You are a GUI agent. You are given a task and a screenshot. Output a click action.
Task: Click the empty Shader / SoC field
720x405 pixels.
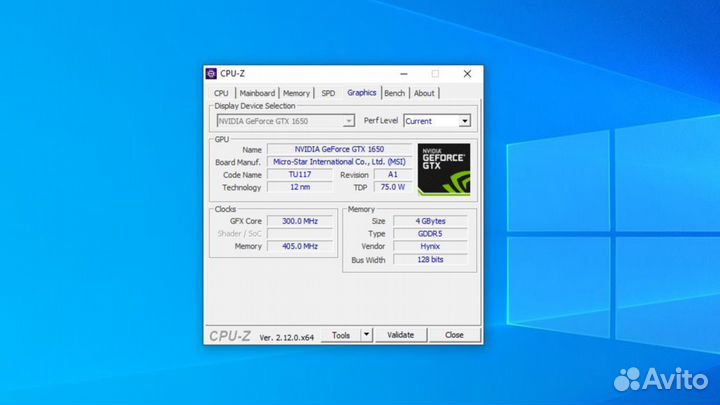point(300,234)
